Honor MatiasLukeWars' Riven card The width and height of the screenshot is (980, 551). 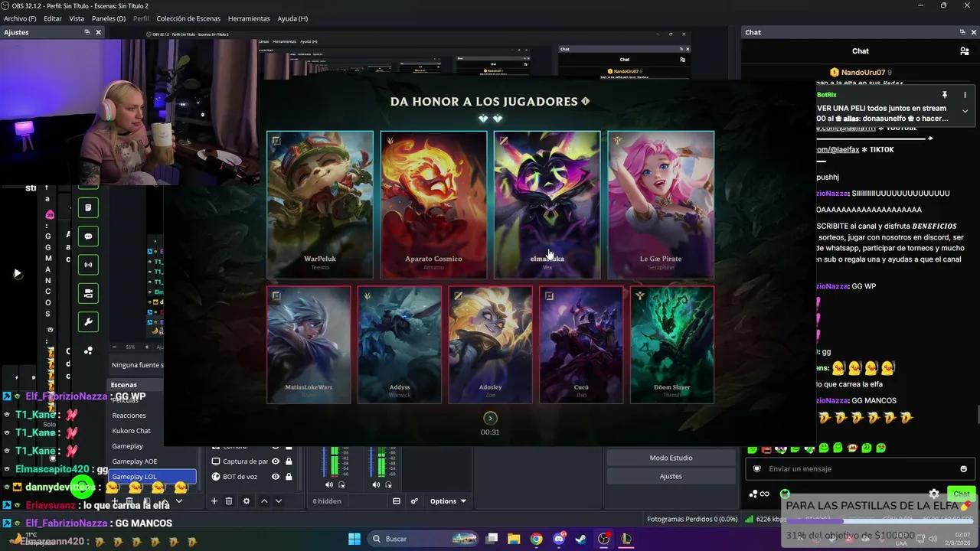point(309,345)
